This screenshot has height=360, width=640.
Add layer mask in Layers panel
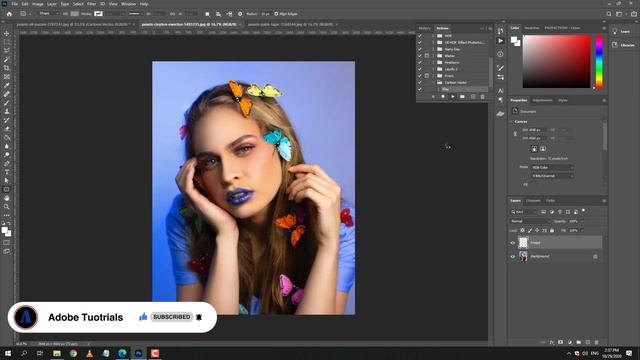pos(560,342)
